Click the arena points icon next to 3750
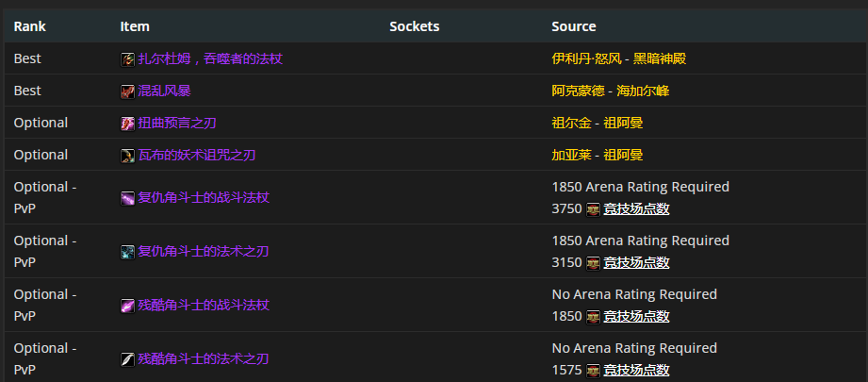This screenshot has height=382, width=868. (593, 208)
